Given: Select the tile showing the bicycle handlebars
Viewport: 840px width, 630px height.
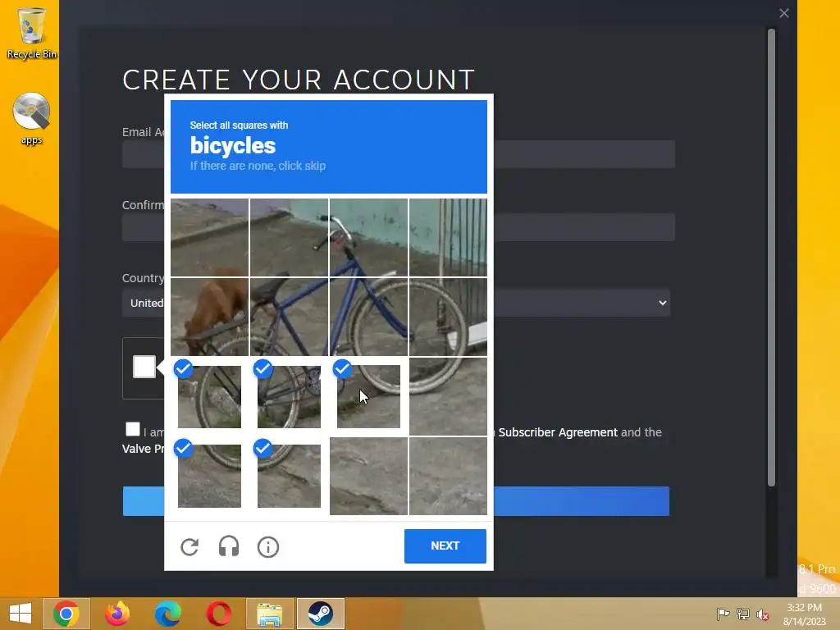Looking at the screenshot, I should point(368,237).
